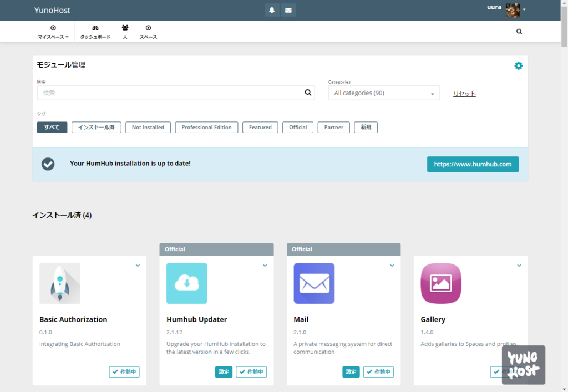Image resolution: width=568 pixels, height=392 pixels.
Task: Select the インストール済 tag filter
Action: 97,127
